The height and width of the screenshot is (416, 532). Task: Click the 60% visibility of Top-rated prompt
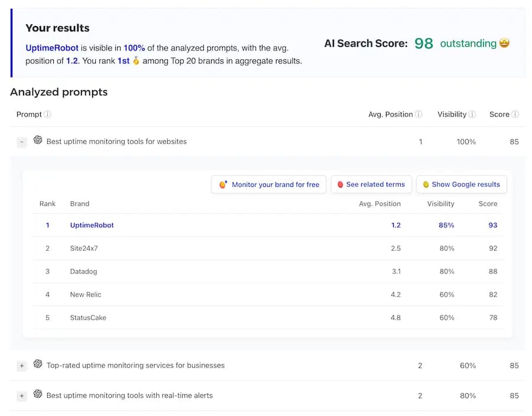pyautogui.click(x=468, y=366)
